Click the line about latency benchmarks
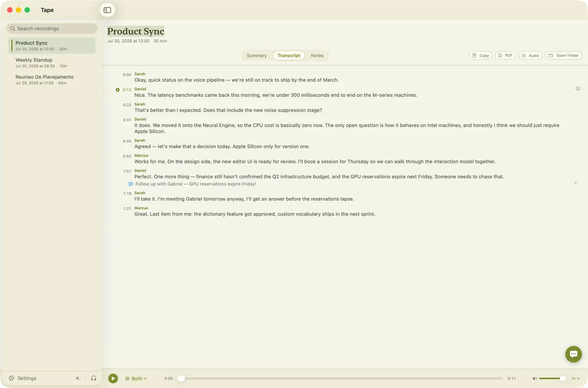588x388 pixels. [x=276, y=95]
